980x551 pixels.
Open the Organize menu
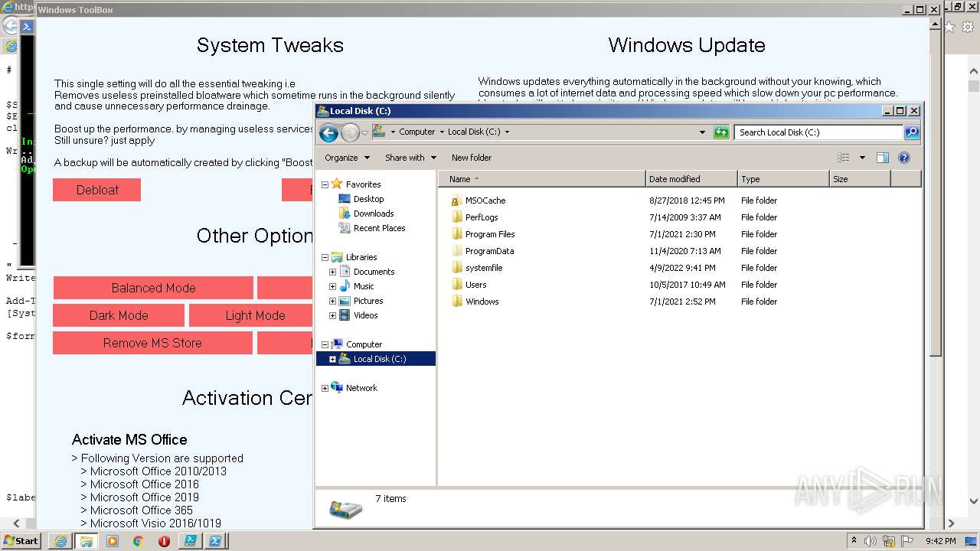pyautogui.click(x=347, y=158)
